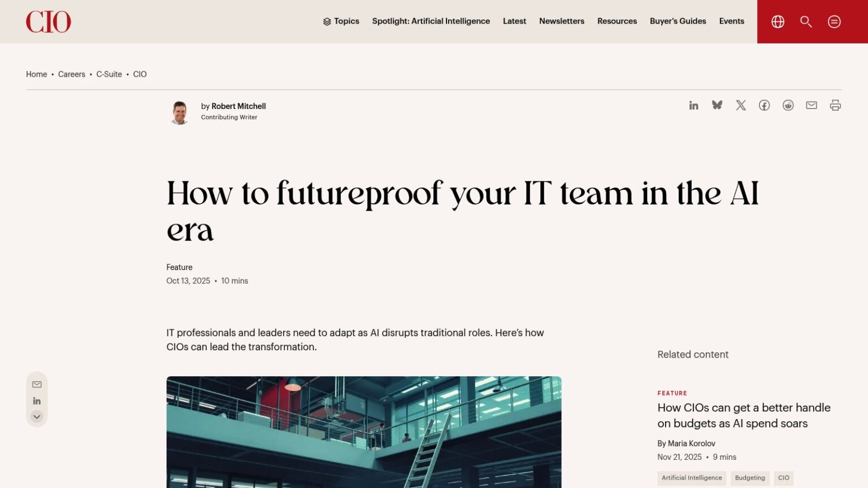
Task: Click the article hero image
Action: (364, 432)
